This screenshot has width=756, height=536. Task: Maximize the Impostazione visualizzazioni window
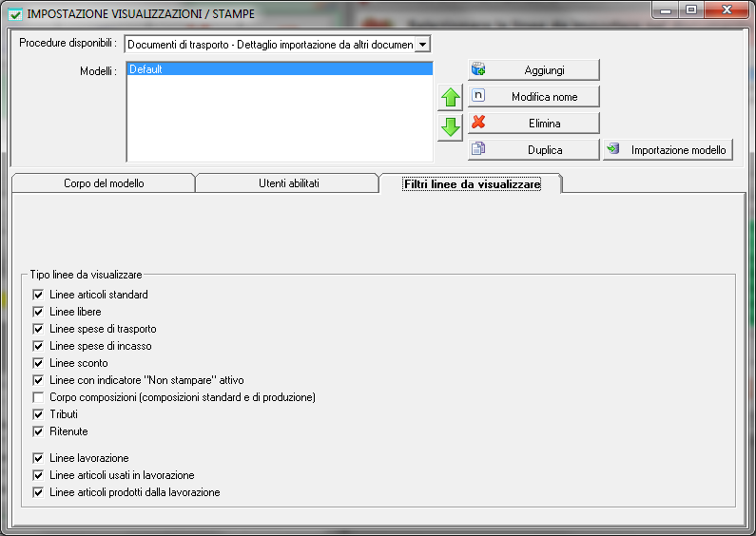point(691,10)
